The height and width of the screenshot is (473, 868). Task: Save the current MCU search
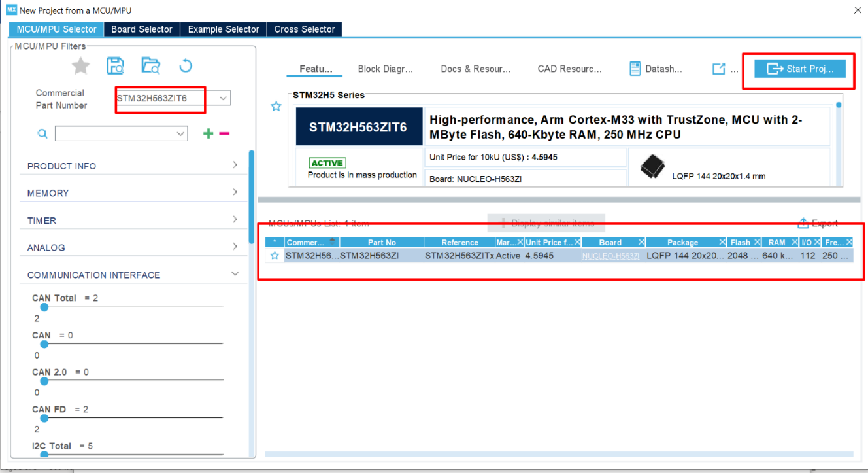116,65
